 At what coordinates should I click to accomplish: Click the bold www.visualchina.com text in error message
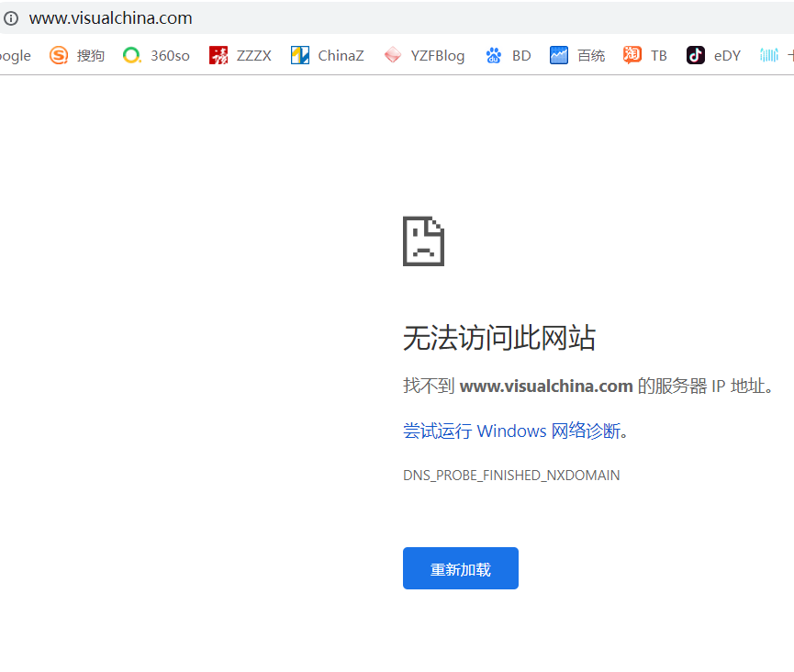click(x=546, y=386)
